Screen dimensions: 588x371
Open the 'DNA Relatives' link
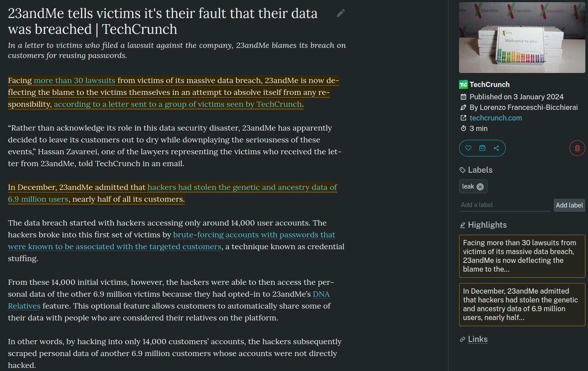169,300
